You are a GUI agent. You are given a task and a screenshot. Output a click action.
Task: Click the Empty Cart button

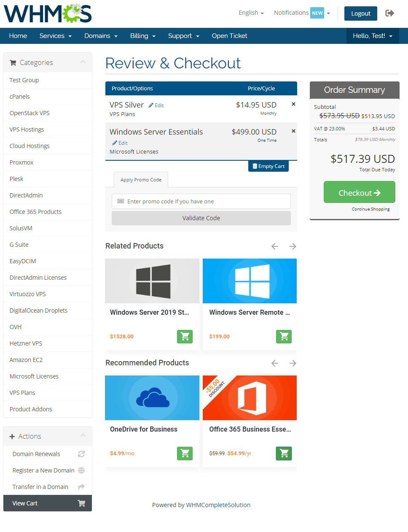[x=268, y=166]
